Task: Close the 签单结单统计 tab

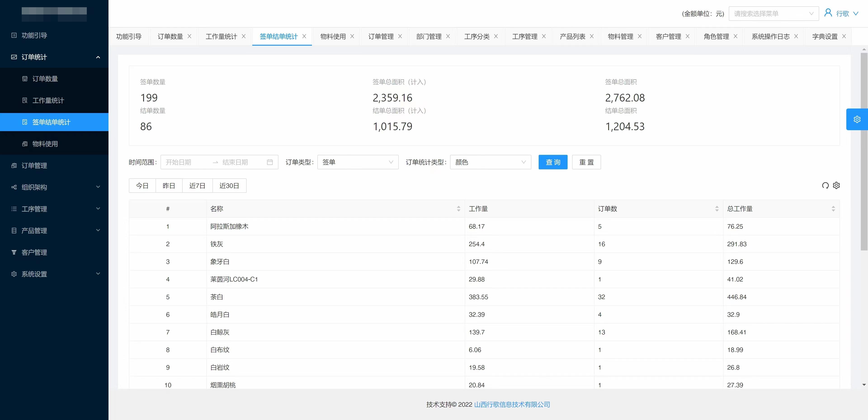Action: click(x=304, y=36)
